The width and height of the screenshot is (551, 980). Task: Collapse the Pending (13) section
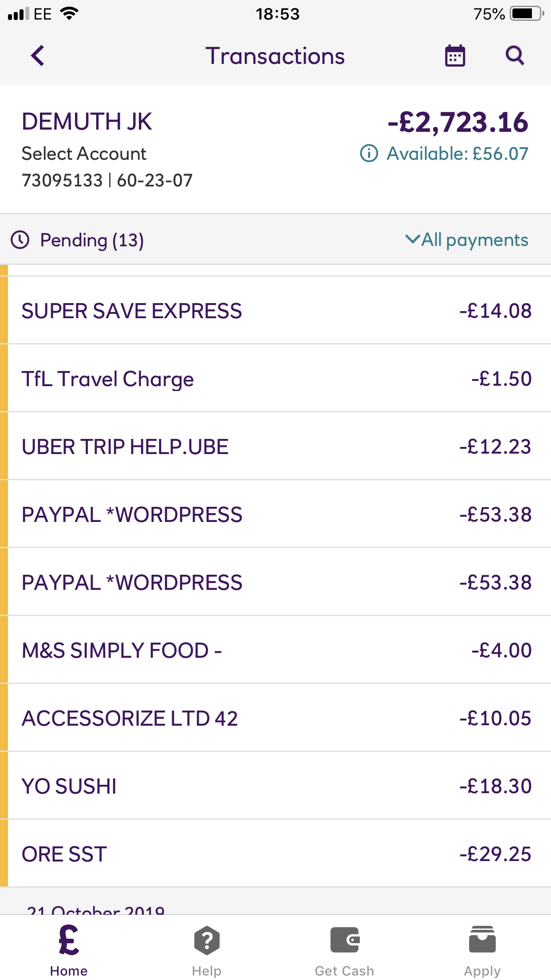pyautogui.click(x=92, y=240)
